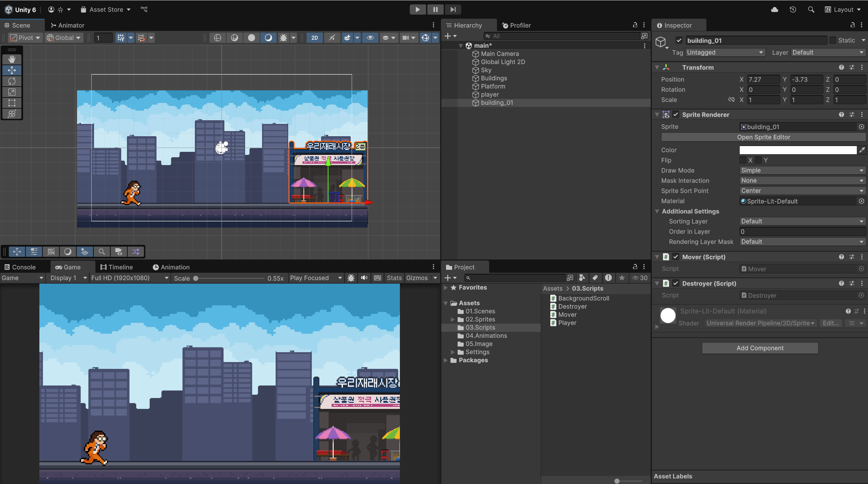The image size is (868, 484).
Task: Open the Draw Mode dropdown
Action: [802, 171]
